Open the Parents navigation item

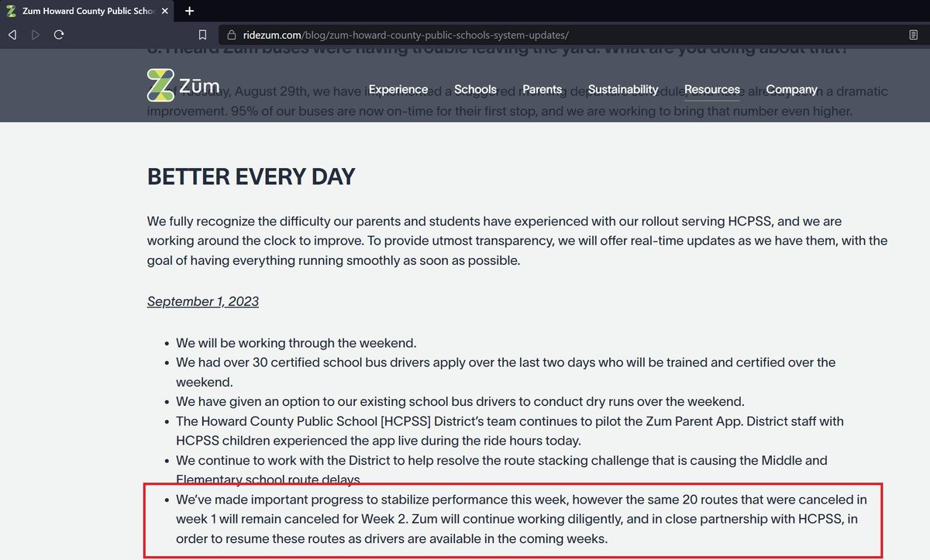coord(542,89)
